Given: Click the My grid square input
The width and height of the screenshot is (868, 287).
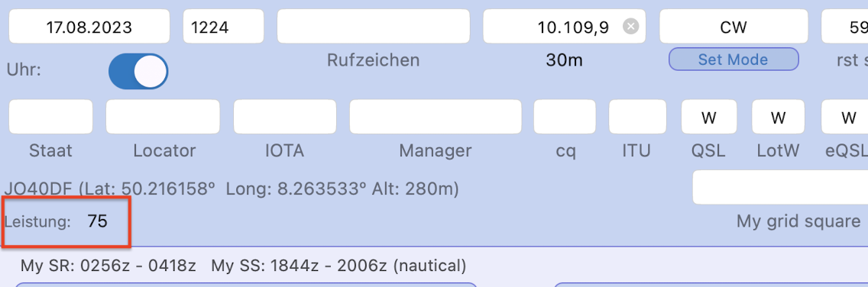Looking at the screenshot, I should point(780,188).
